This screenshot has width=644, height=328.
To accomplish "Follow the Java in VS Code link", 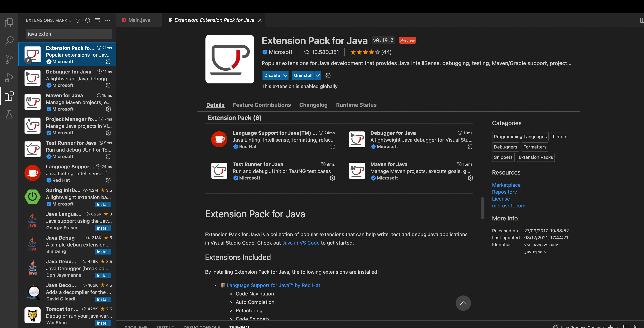I will tap(301, 243).
